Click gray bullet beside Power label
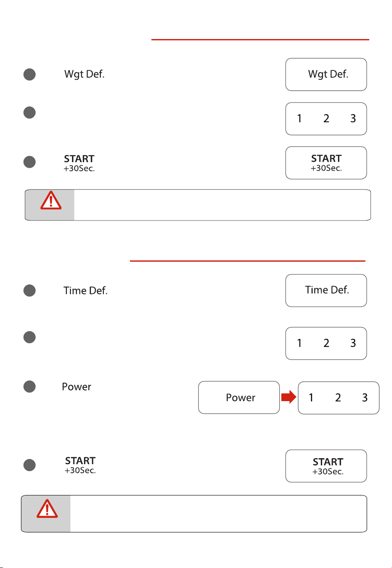Screen dimensions: 392x568 coord(29,387)
